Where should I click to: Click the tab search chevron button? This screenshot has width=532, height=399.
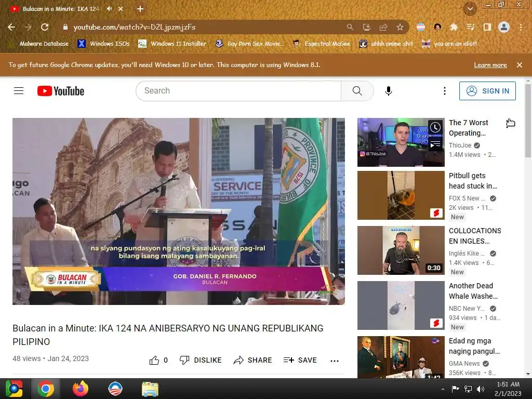470,9
